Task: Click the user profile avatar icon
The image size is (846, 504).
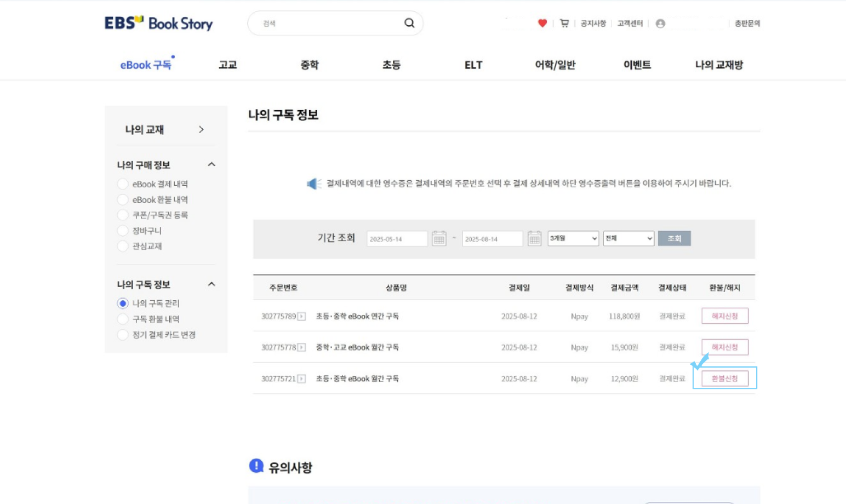Action: coord(660,24)
